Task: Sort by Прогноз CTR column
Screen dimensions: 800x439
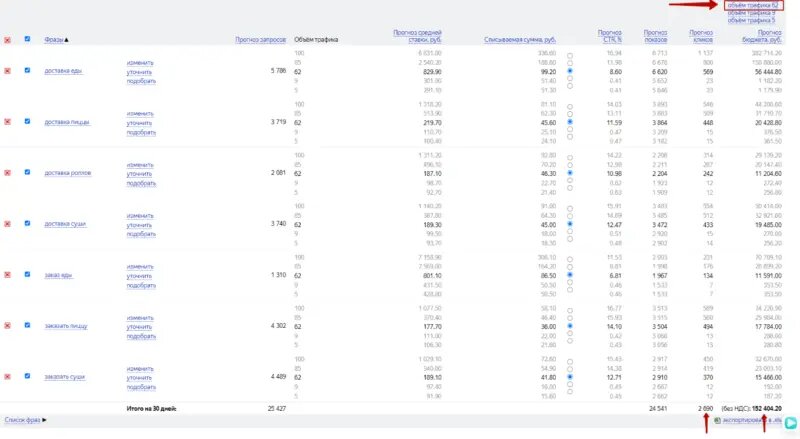Action: pyautogui.click(x=610, y=36)
